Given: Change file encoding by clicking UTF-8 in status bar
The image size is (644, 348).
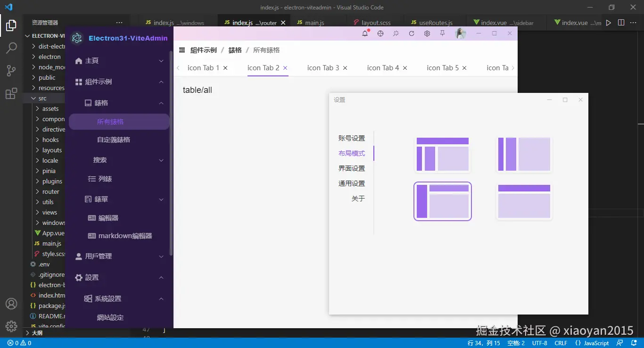Looking at the screenshot, I should coord(539,343).
